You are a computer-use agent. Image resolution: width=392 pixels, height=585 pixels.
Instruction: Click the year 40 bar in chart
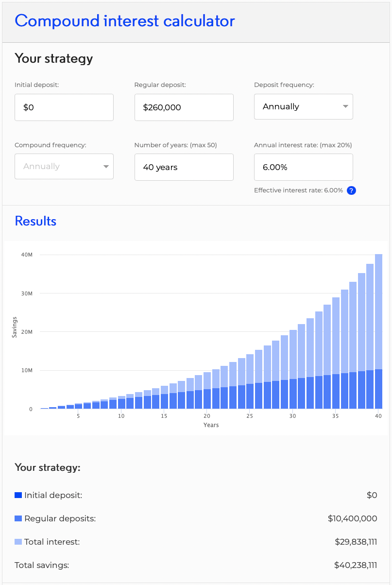click(x=378, y=331)
